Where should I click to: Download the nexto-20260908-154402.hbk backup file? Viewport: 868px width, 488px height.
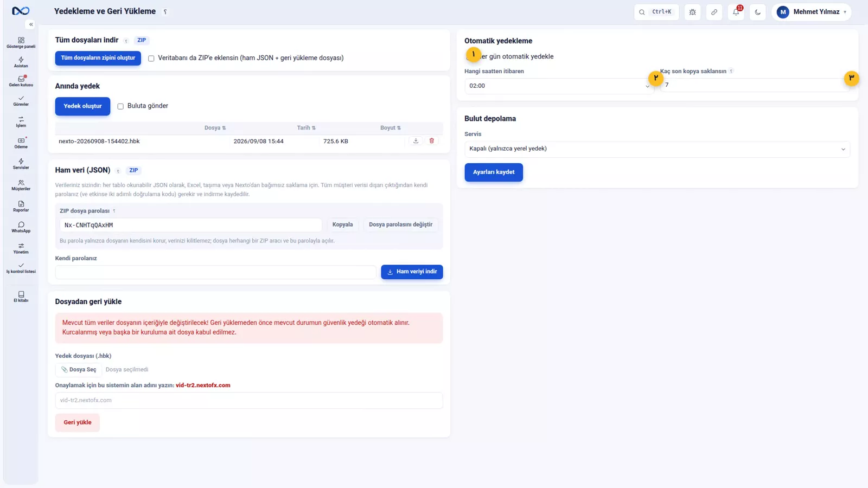(416, 141)
